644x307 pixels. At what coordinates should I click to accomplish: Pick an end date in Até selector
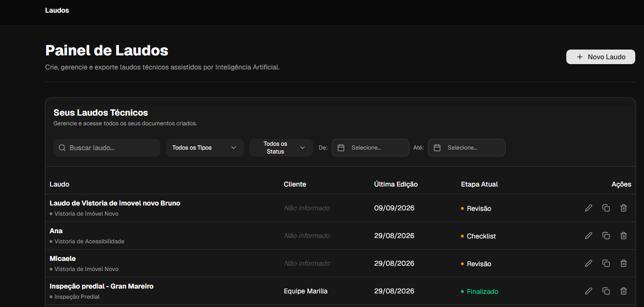467,148
